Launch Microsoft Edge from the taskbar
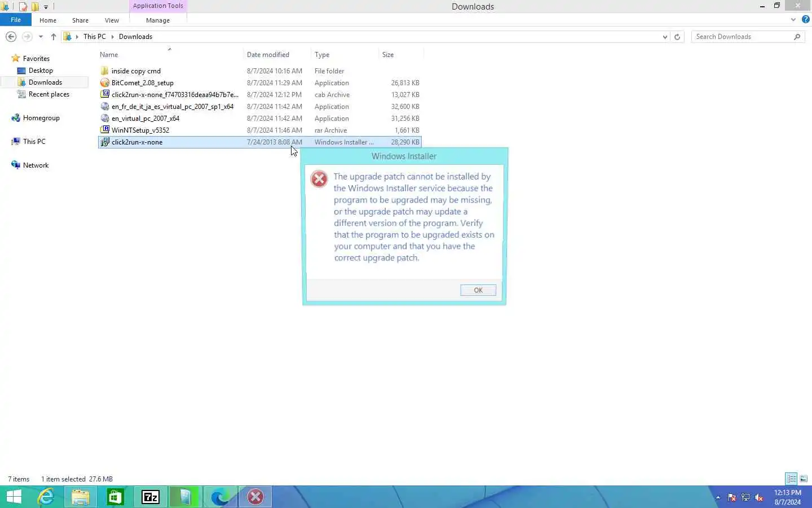 click(x=220, y=497)
